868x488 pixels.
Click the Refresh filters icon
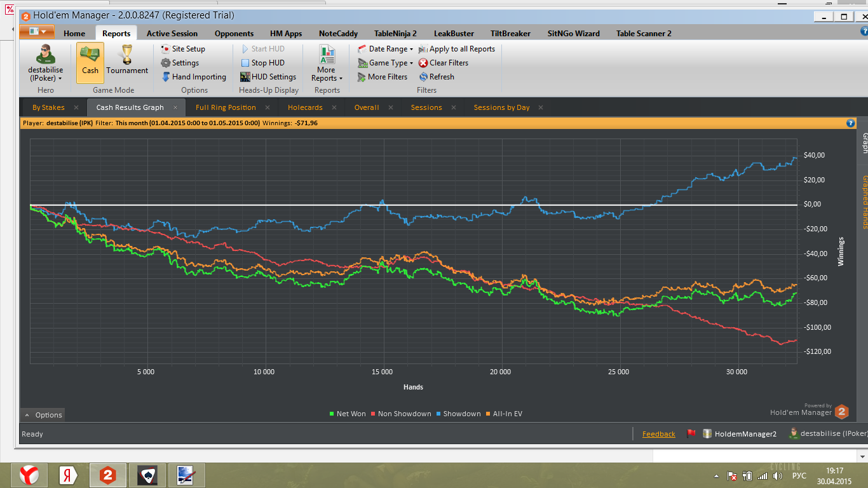pyautogui.click(x=423, y=77)
